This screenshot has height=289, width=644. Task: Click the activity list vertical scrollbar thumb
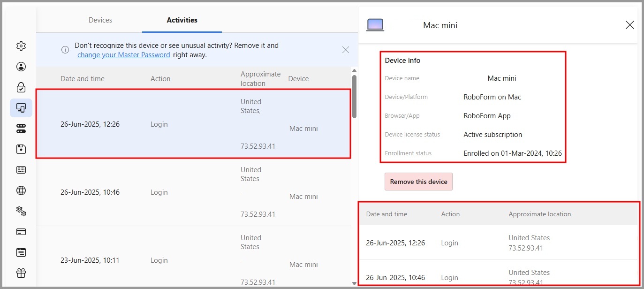pyautogui.click(x=354, y=96)
